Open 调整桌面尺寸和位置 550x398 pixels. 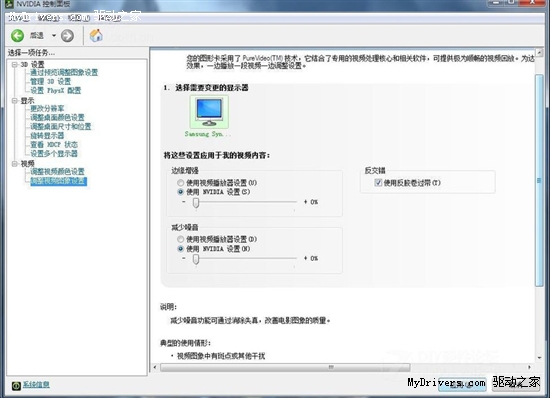click(x=60, y=127)
